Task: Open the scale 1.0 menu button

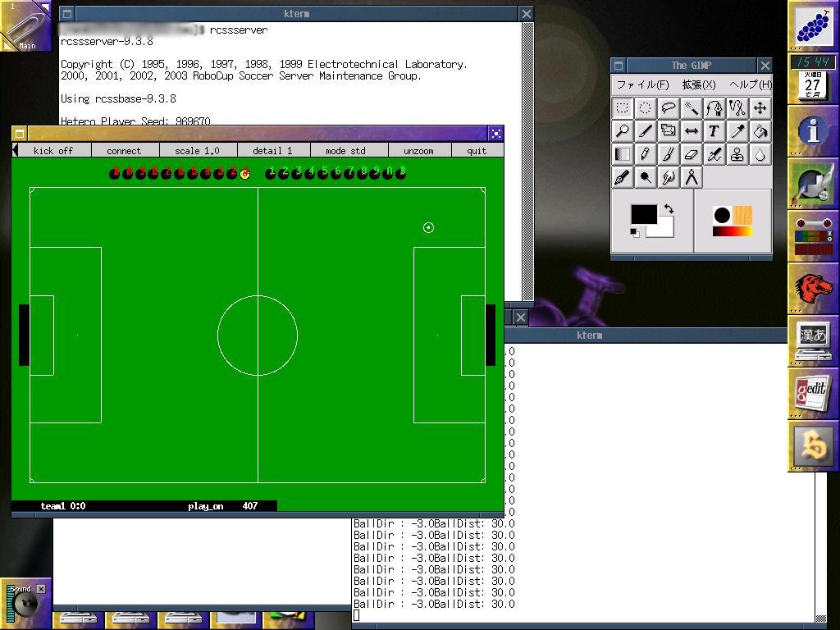Action: click(x=197, y=151)
